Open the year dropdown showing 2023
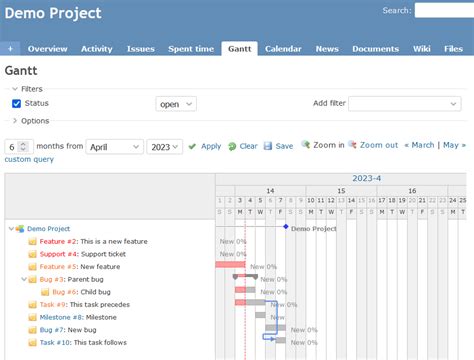 (165, 147)
